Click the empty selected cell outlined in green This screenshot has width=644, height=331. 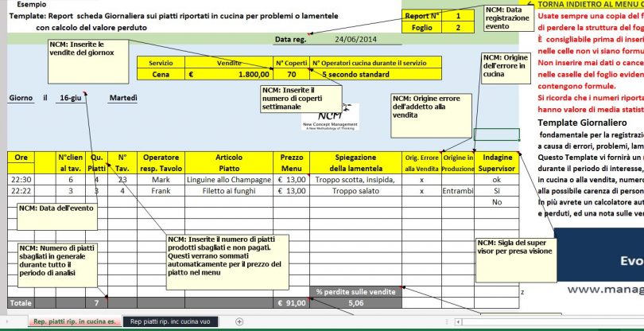[497, 134]
